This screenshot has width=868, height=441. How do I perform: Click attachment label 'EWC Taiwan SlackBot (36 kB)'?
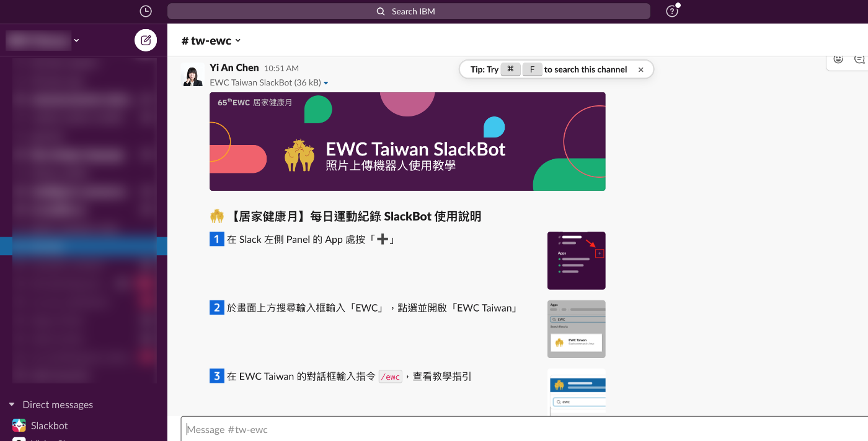tap(265, 83)
